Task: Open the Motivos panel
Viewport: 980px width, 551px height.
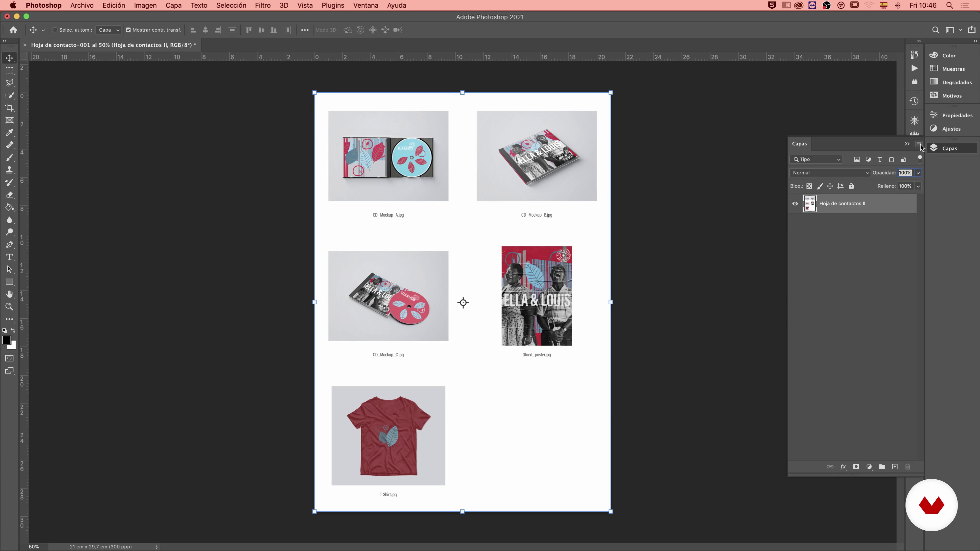Action: [x=951, y=95]
